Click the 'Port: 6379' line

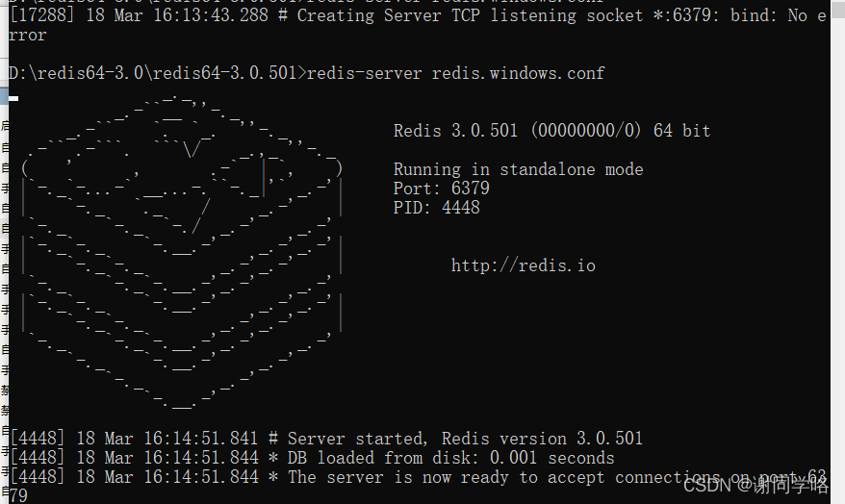click(442, 189)
